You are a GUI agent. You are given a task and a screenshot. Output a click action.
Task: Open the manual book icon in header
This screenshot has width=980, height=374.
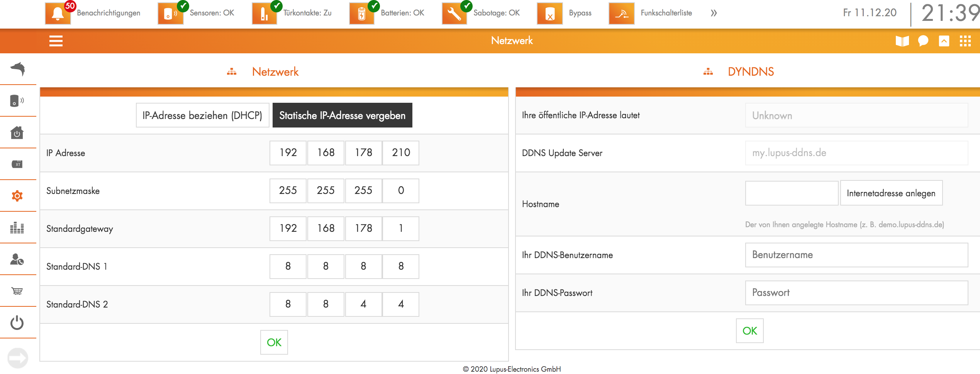point(902,41)
